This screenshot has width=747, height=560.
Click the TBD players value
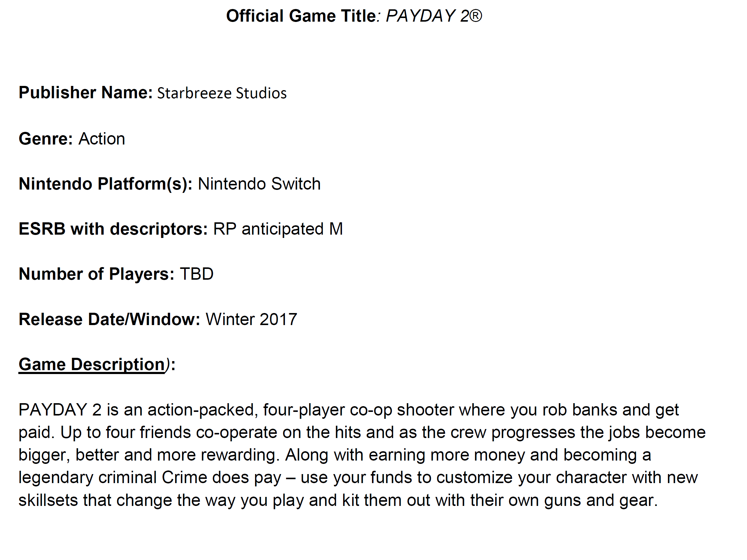click(197, 274)
